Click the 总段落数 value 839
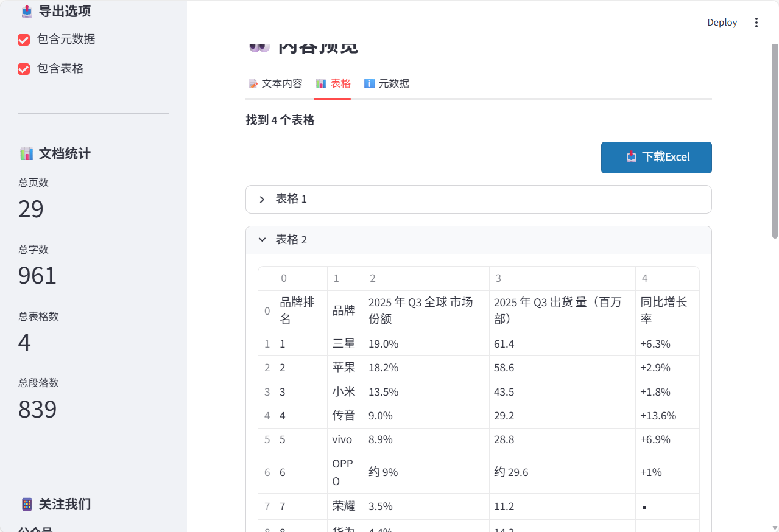The image size is (779, 532). coord(37,409)
